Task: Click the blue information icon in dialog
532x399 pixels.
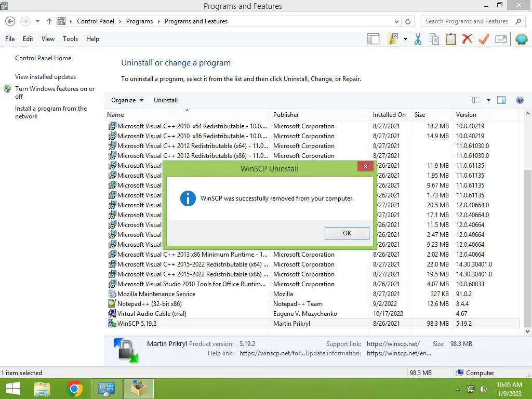Action: click(188, 198)
